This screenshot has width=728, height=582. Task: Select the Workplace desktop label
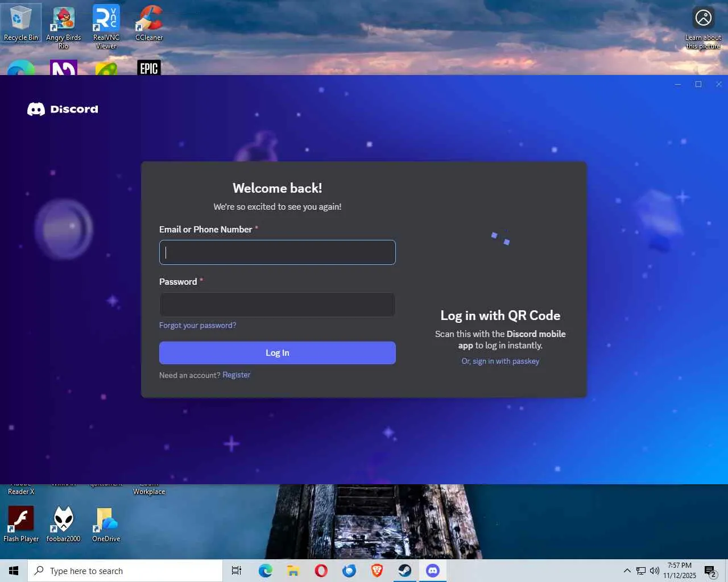tap(149, 492)
